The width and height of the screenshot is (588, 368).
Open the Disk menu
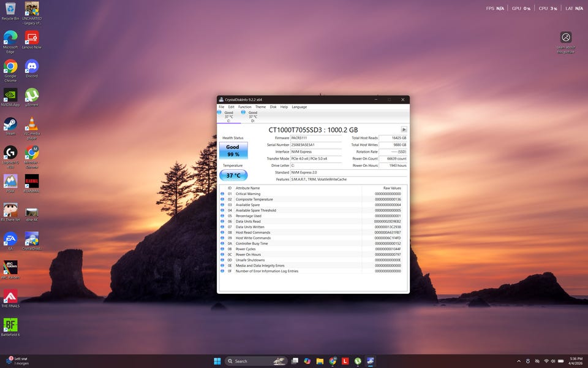(x=273, y=107)
